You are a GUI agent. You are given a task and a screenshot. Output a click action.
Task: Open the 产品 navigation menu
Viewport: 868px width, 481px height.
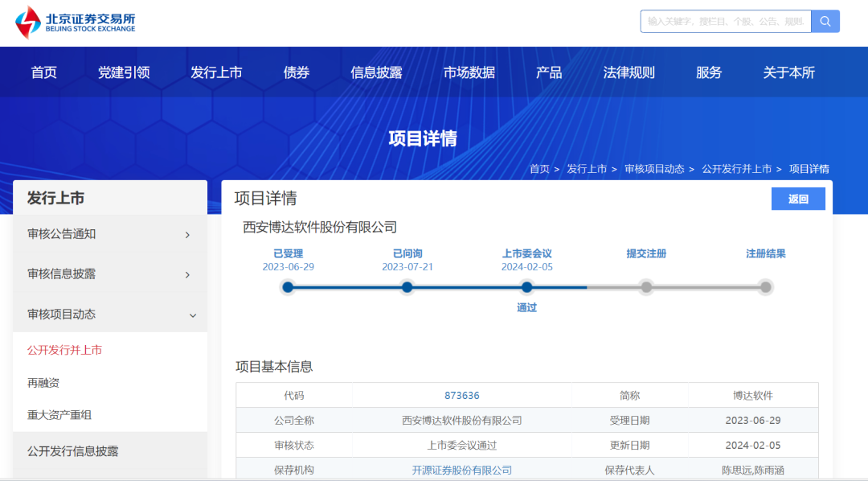pyautogui.click(x=549, y=72)
